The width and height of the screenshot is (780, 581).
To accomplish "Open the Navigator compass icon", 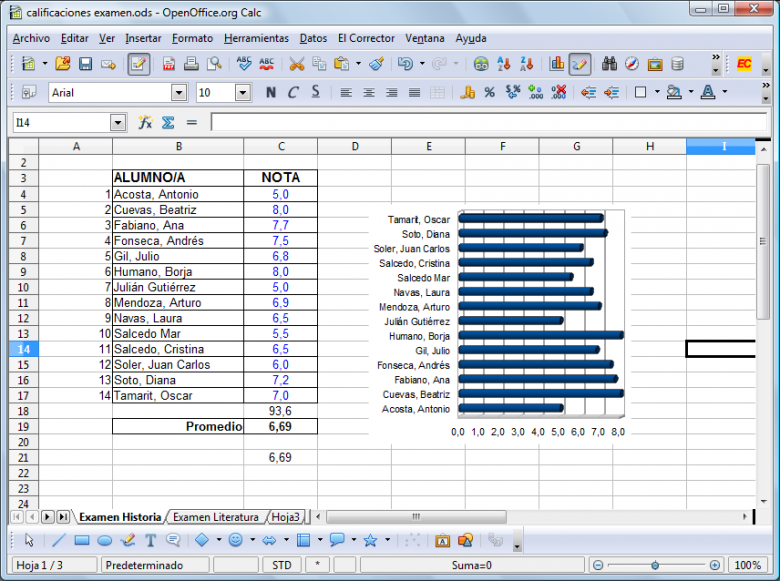I will 632,64.
